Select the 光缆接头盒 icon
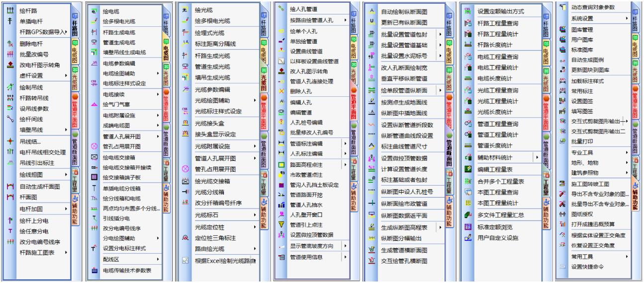 pos(185,123)
